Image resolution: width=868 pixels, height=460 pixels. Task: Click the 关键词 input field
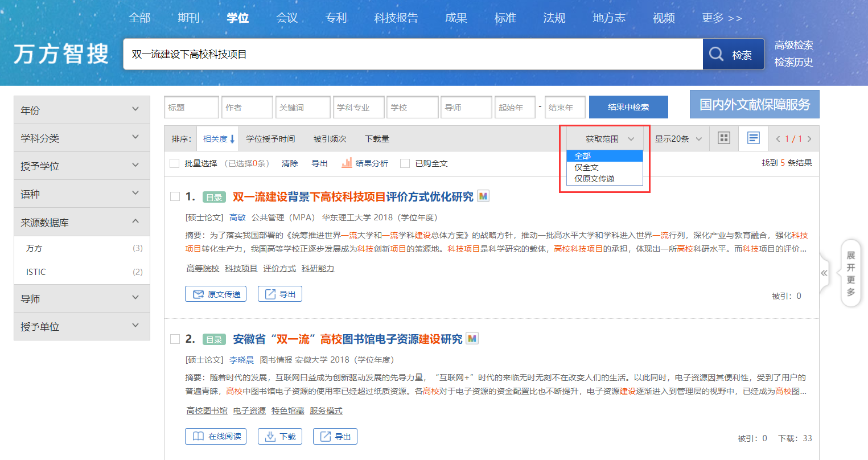tap(303, 107)
